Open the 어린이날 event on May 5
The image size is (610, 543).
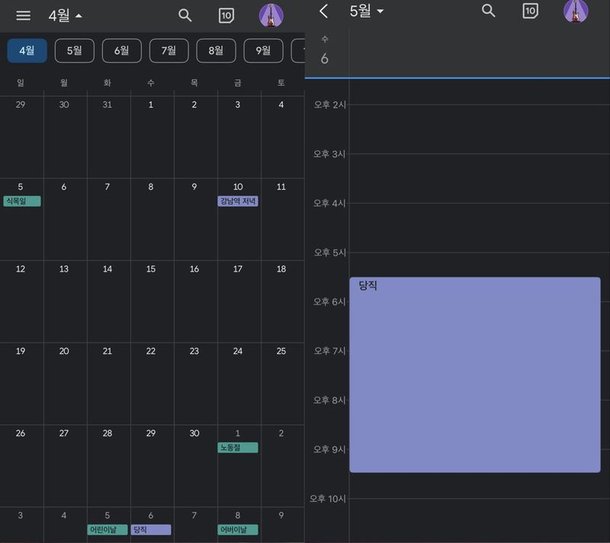(x=107, y=529)
